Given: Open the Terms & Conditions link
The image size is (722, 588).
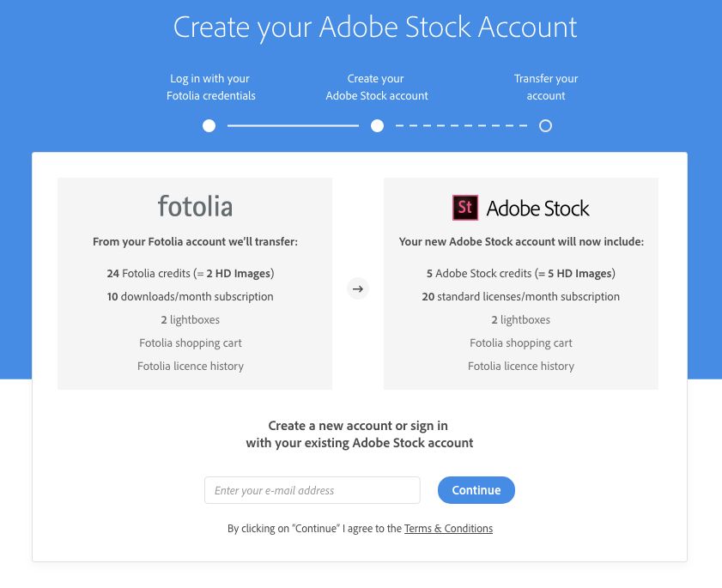Looking at the screenshot, I should (x=448, y=528).
